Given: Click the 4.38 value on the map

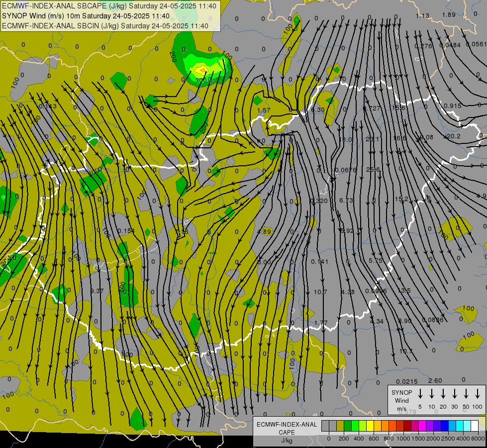Looking at the screenshot, I should click(x=348, y=292).
